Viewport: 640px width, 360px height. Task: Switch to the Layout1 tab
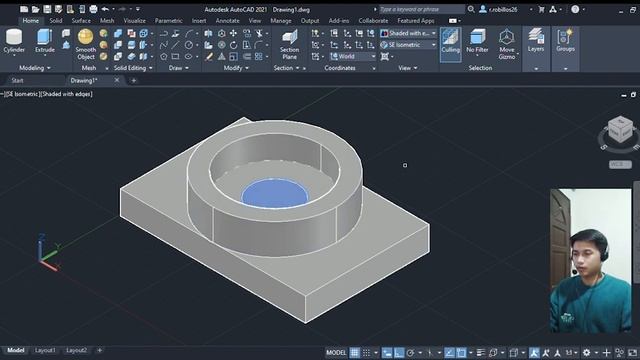45,350
